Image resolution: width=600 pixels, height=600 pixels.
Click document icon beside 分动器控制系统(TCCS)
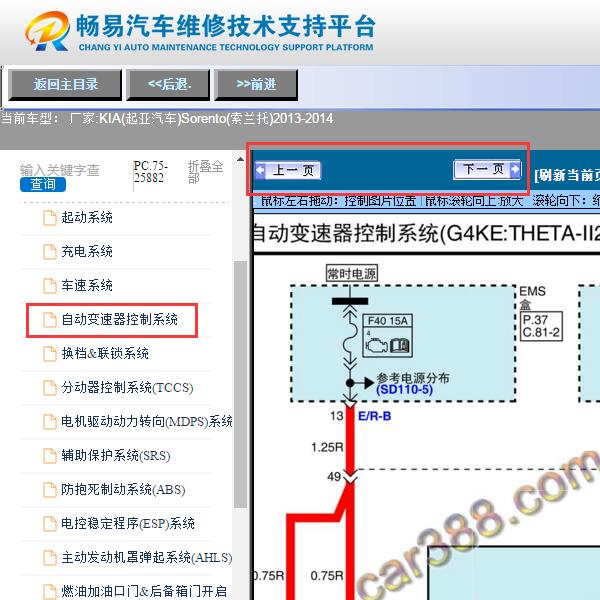pyautogui.click(x=50, y=388)
